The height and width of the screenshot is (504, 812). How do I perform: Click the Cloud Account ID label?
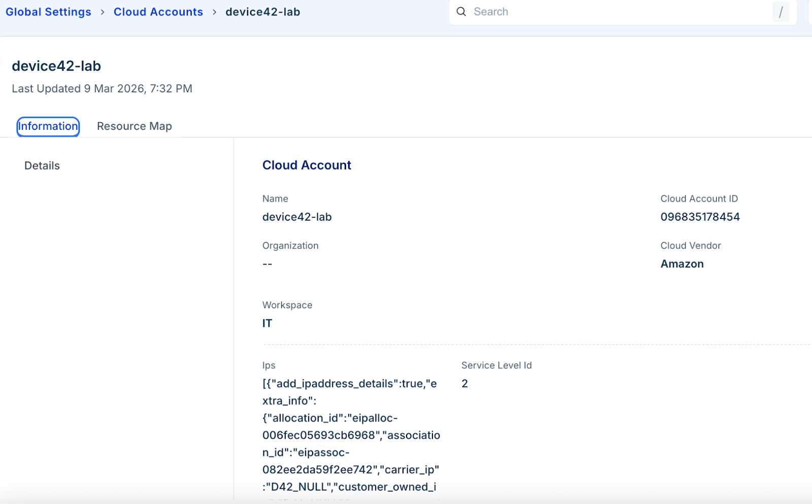click(x=699, y=199)
